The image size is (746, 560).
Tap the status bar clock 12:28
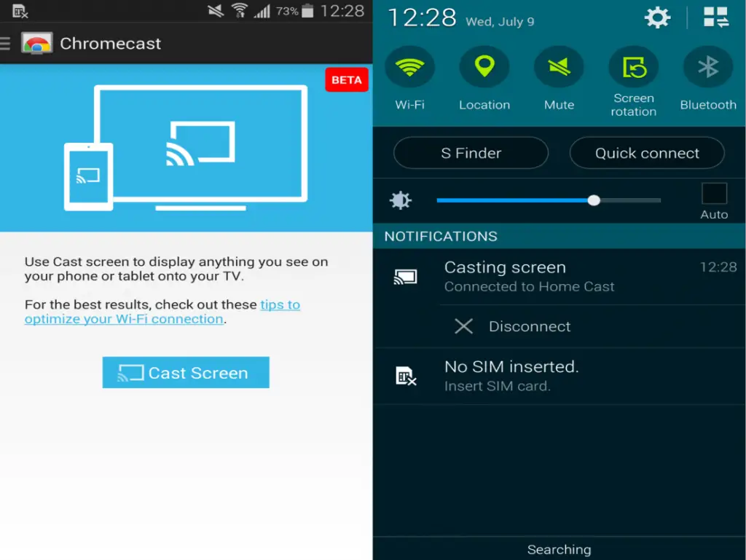click(342, 10)
